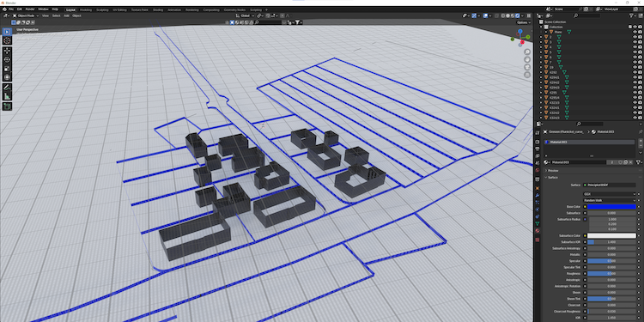644x322 pixels.
Task: Open the World properties red globe tab
Action: tap(538, 170)
